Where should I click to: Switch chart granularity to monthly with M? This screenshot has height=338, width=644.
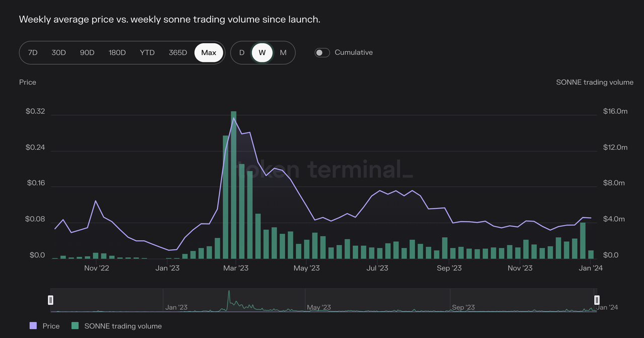coord(283,52)
